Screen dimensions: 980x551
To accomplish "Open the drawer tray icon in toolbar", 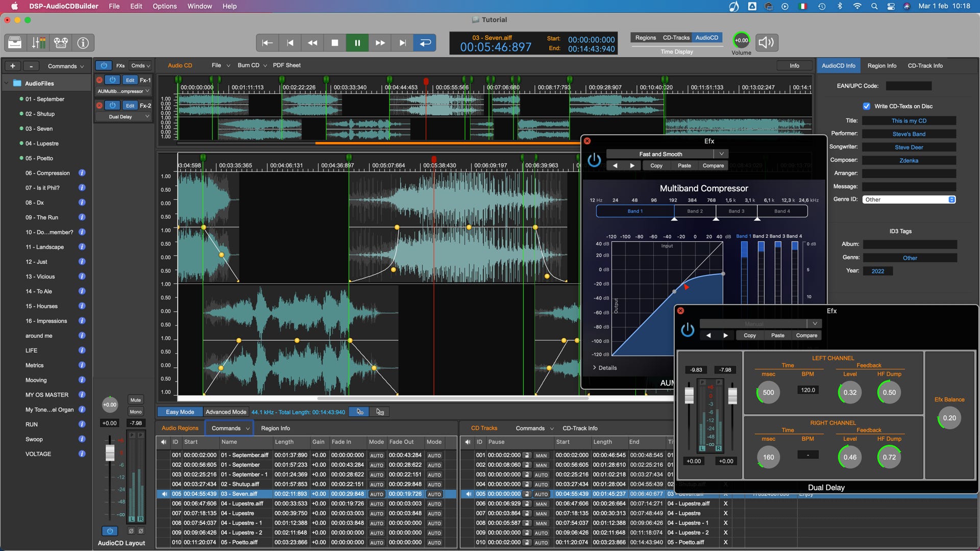I will point(15,43).
